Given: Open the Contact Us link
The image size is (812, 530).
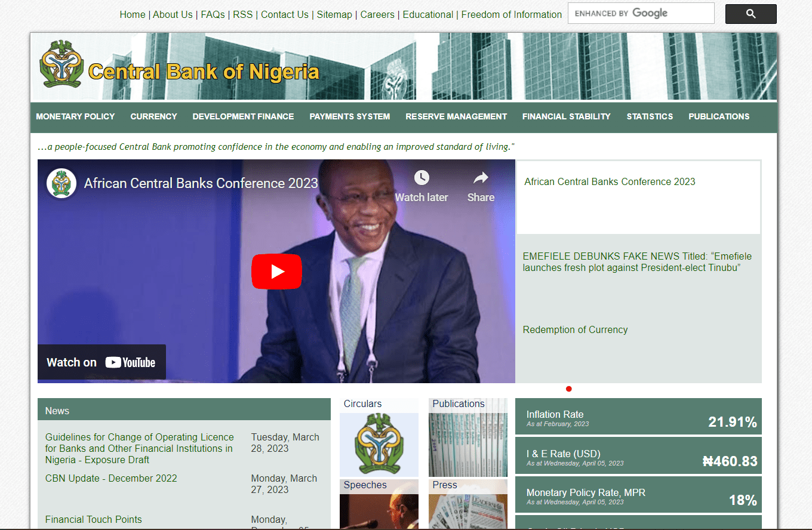Looking at the screenshot, I should pos(285,14).
